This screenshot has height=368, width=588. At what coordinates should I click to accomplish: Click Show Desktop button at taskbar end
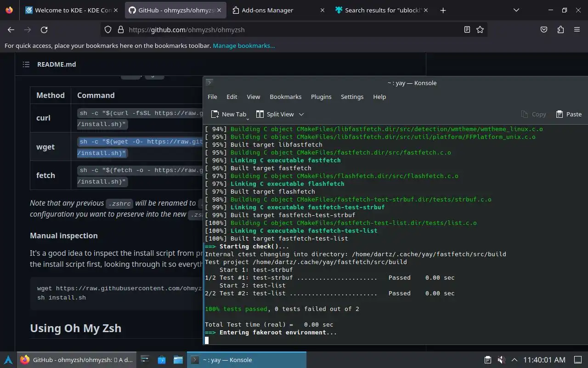coord(577,360)
